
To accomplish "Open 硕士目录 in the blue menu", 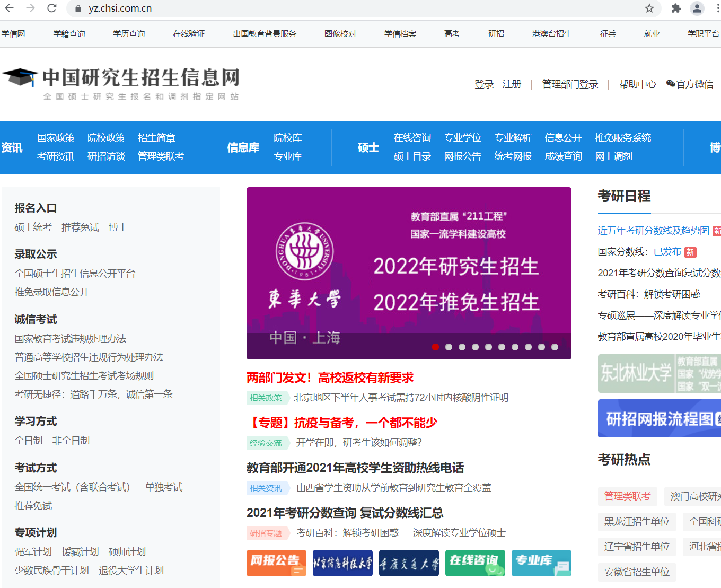I will pos(412,156).
